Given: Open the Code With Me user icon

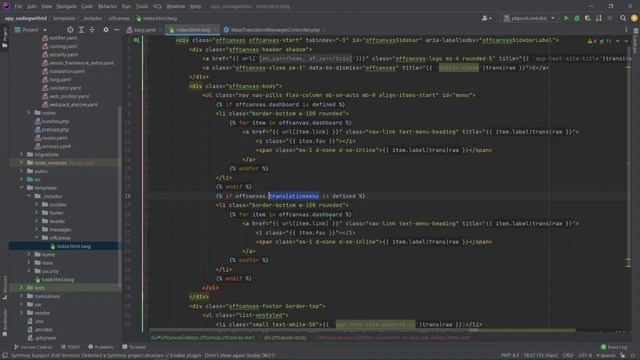Looking at the screenshot, I should point(486,18).
